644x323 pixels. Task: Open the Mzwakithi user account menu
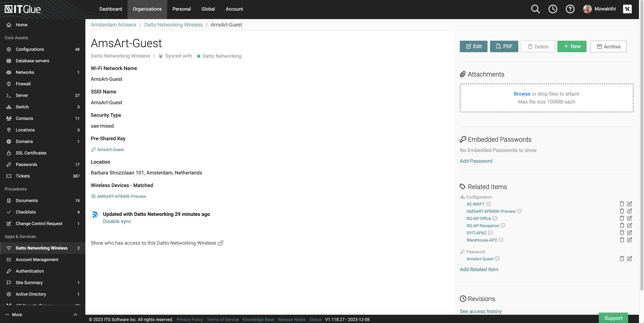(600, 9)
